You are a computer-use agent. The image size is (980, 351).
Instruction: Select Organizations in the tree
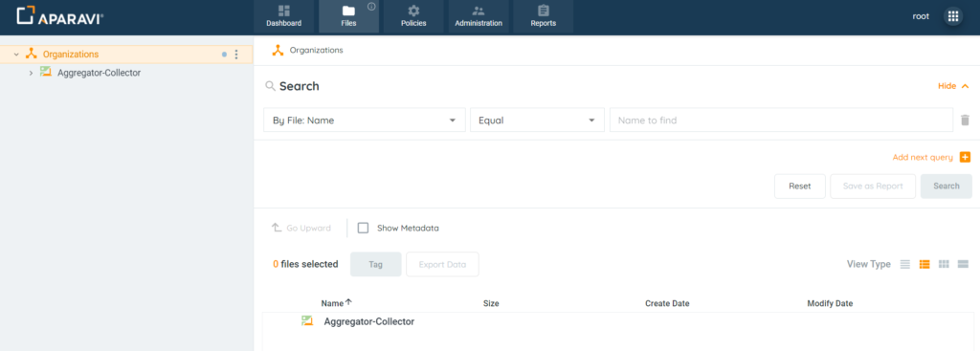(x=71, y=55)
